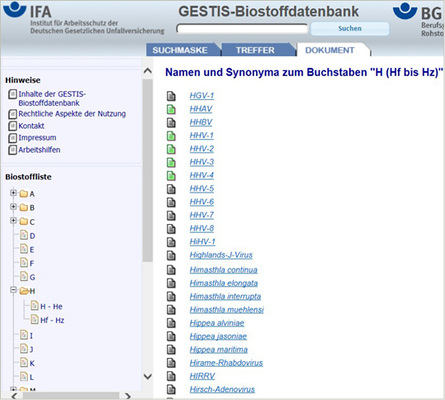Click the document icon beside Hirame-Rhabdovirus
The image size is (445, 400).
(x=171, y=363)
